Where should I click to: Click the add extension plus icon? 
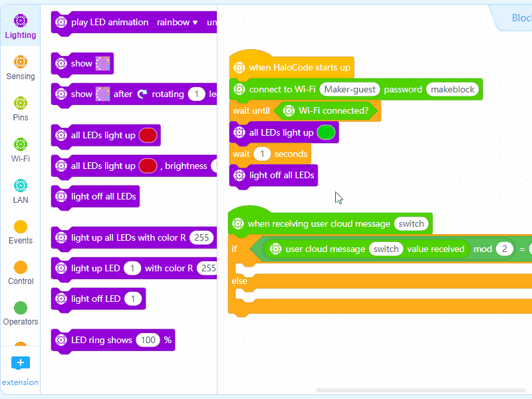pyautogui.click(x=21, y=362)
